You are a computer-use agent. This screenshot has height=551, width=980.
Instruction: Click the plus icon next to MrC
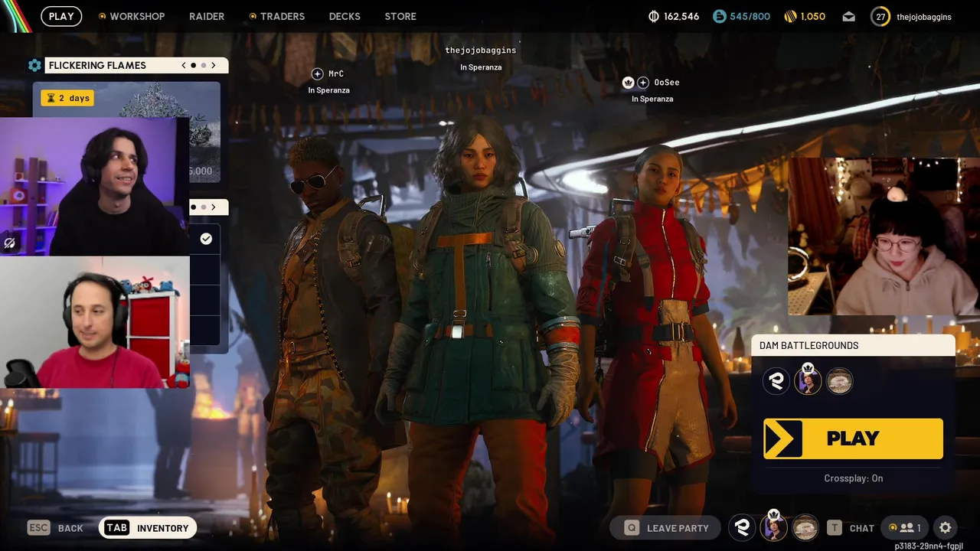pos(318,73)
